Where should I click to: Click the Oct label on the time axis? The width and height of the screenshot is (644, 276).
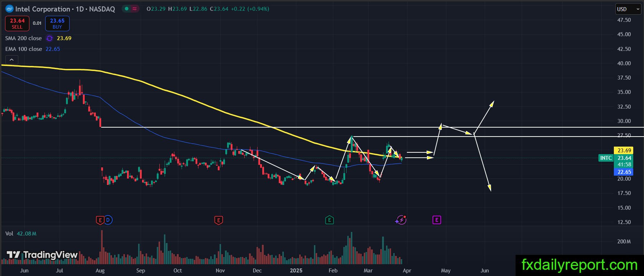[x=178, y=271]
